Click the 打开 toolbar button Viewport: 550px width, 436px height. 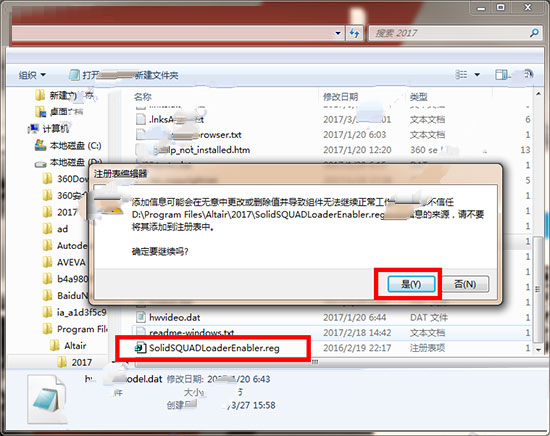point(84,75)
